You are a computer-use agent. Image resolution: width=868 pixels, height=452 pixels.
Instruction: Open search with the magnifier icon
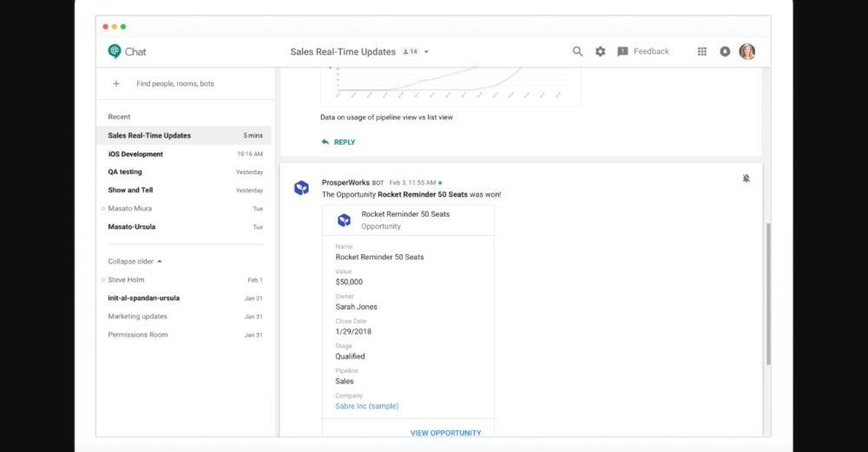[x=577, y=51]
